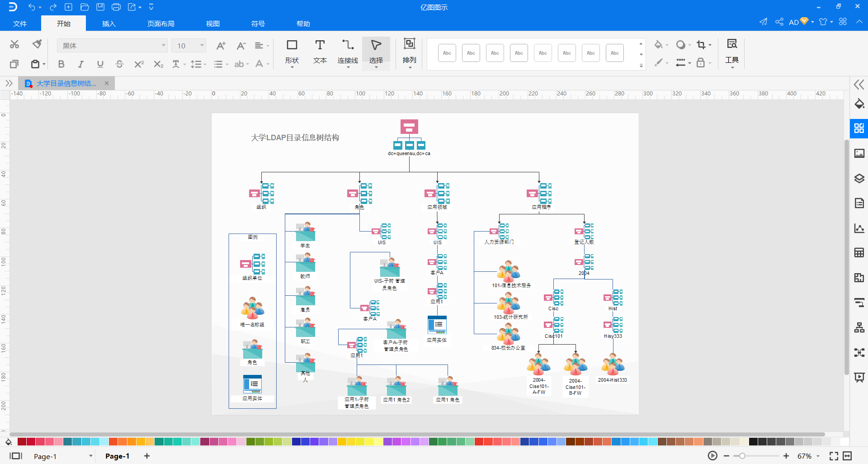
Task: Select the Shape tool
Action: coord(292,52)
